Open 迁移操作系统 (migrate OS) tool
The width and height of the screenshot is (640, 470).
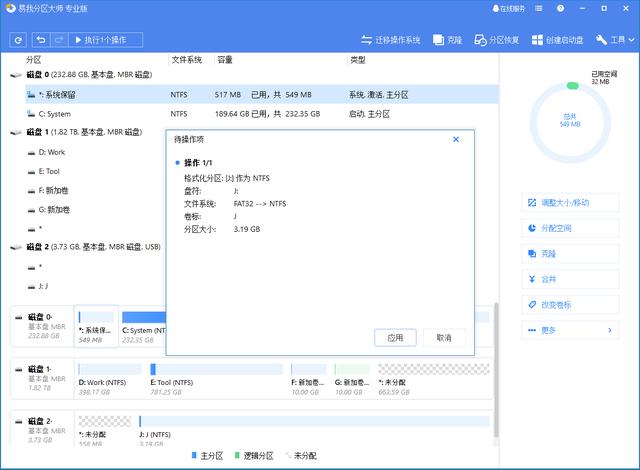point(391,40)
